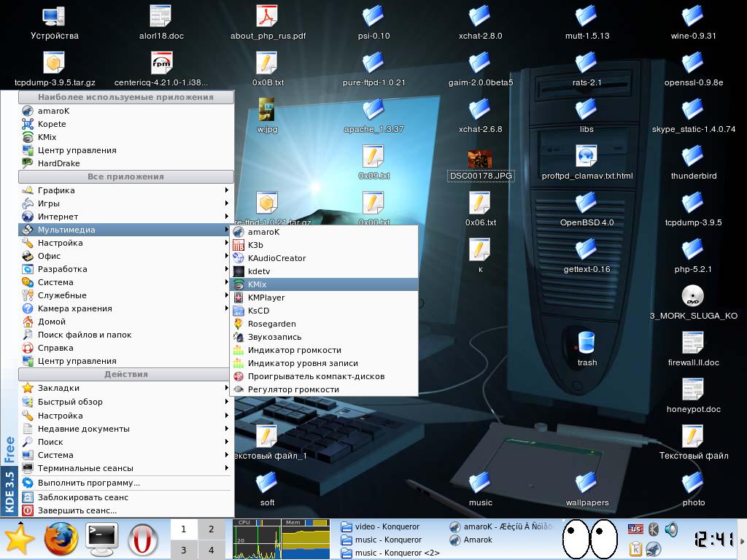Open the DSC00178.JPG image thumbnail
Screen dimensions: 747x560
(x=480, y=166)
